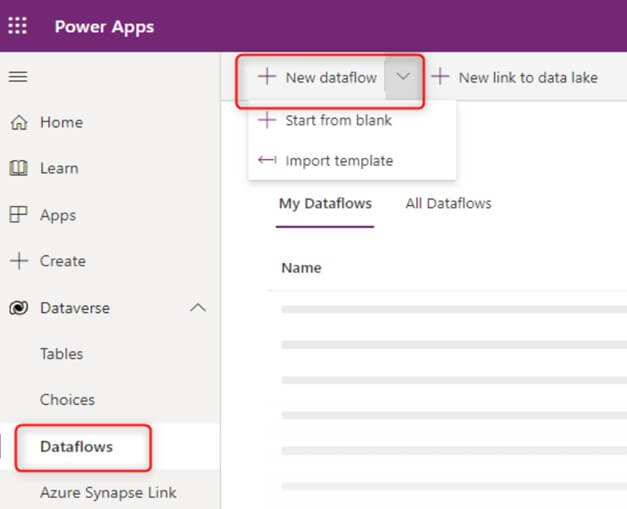This screenshot has height=509, width=627.
Task: Go to Create in navigation
Action: click(x=63, y=261)
